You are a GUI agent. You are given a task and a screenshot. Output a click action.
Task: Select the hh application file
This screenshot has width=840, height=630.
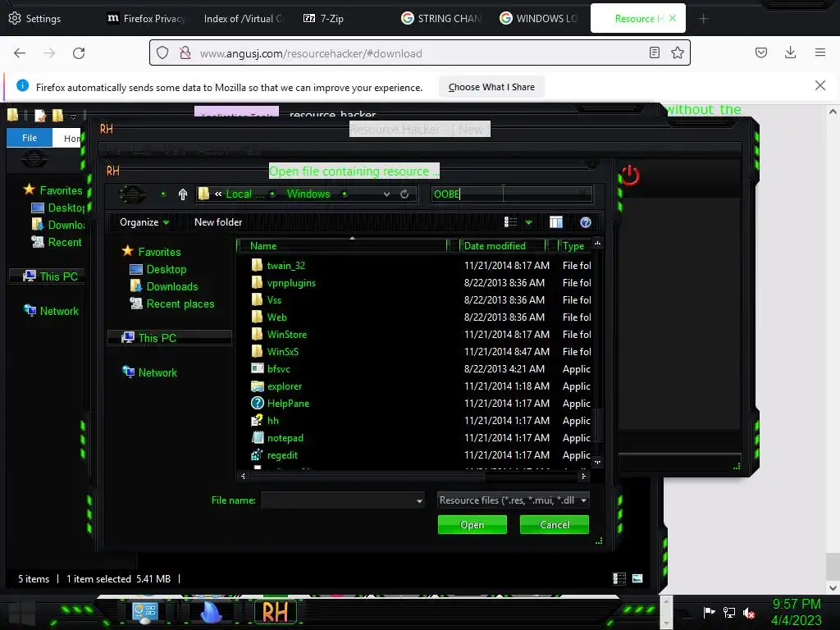pyautogui.click(x=272, y=421)
